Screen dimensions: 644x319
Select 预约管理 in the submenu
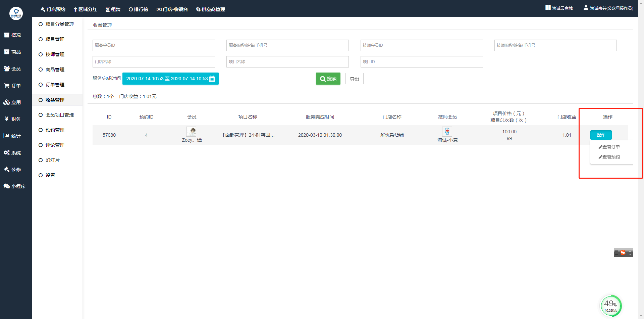point(52,130)
